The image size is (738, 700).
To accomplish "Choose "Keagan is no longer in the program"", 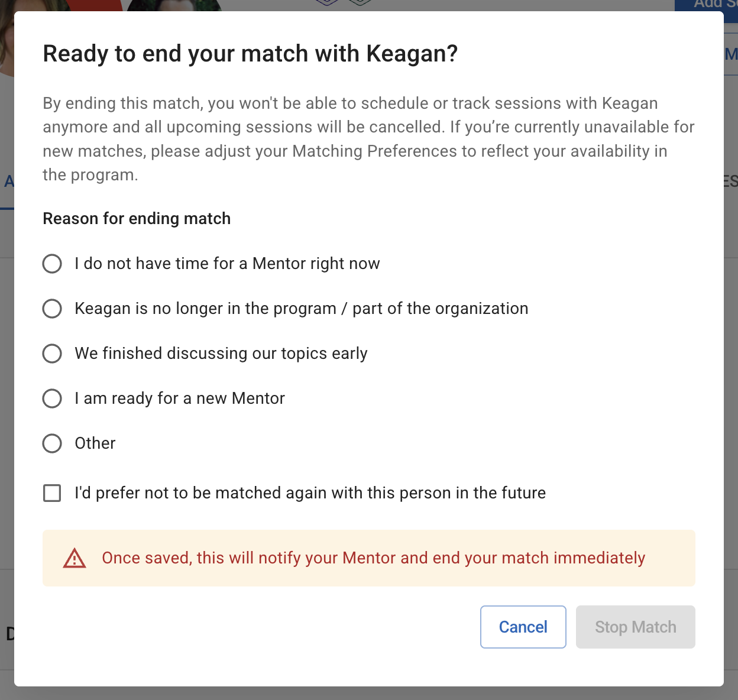I will click(52, 309).
